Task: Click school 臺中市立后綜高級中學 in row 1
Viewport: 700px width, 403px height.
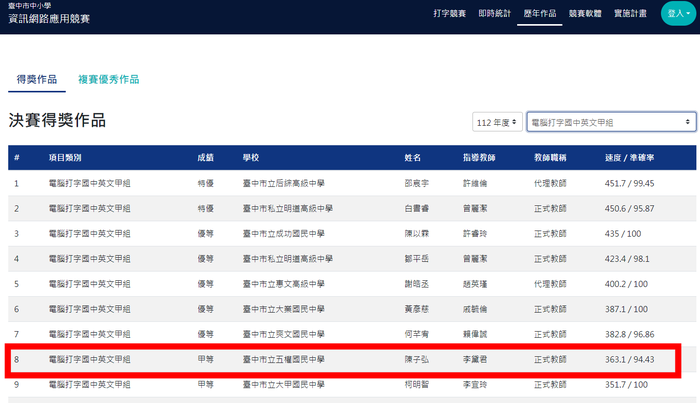Action: pyautogui.click(x=283, y=183)
